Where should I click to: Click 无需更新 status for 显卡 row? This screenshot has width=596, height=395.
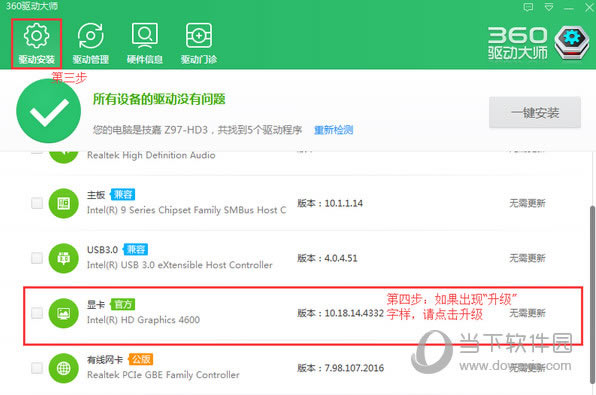527,313
